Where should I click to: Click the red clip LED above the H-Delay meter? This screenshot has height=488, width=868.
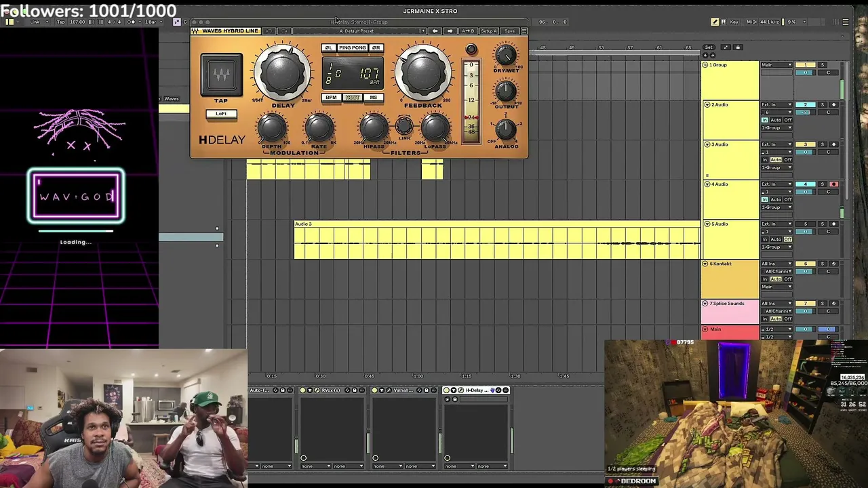coord(471,49)
